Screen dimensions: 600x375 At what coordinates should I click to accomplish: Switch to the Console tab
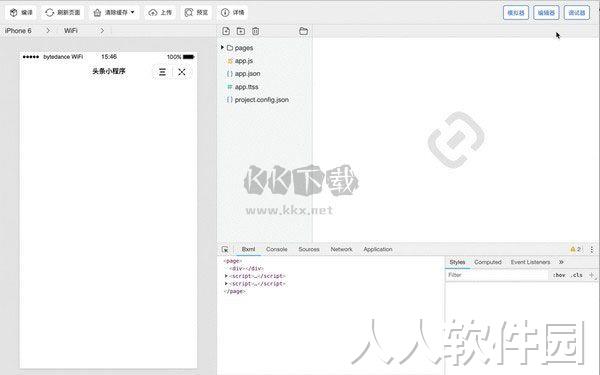point(277,249)
